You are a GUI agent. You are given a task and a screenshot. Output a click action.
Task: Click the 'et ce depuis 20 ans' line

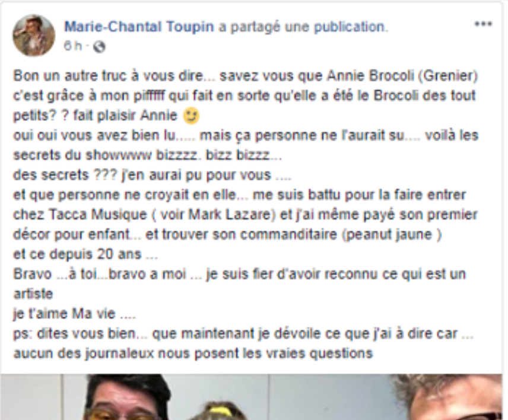85,254
